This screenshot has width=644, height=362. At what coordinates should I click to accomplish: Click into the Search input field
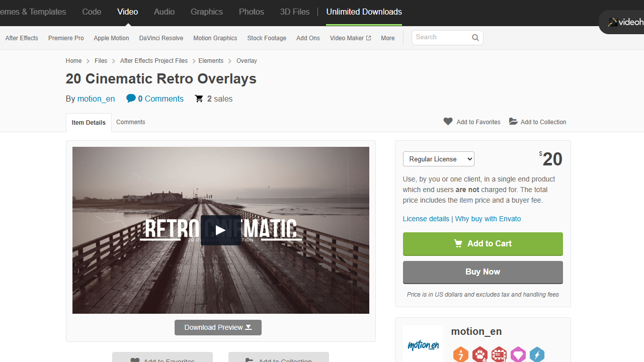pyautogui.click(x=441, y=38)
